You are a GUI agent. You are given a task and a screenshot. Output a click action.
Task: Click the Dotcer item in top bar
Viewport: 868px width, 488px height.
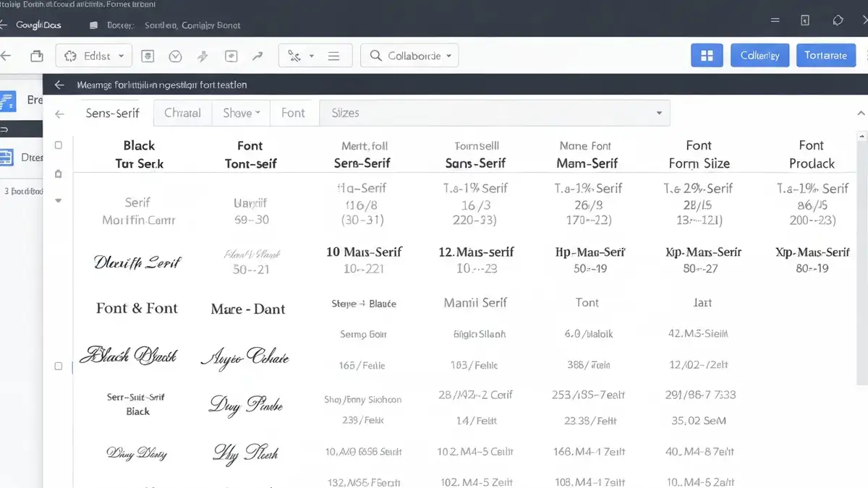pyautogui.click(x=120, y=25)
